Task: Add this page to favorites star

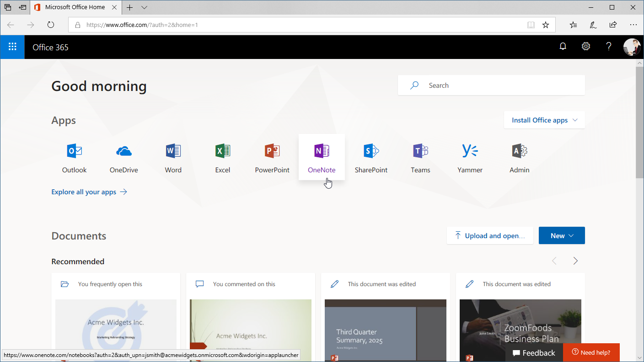Action: (546, 25)
